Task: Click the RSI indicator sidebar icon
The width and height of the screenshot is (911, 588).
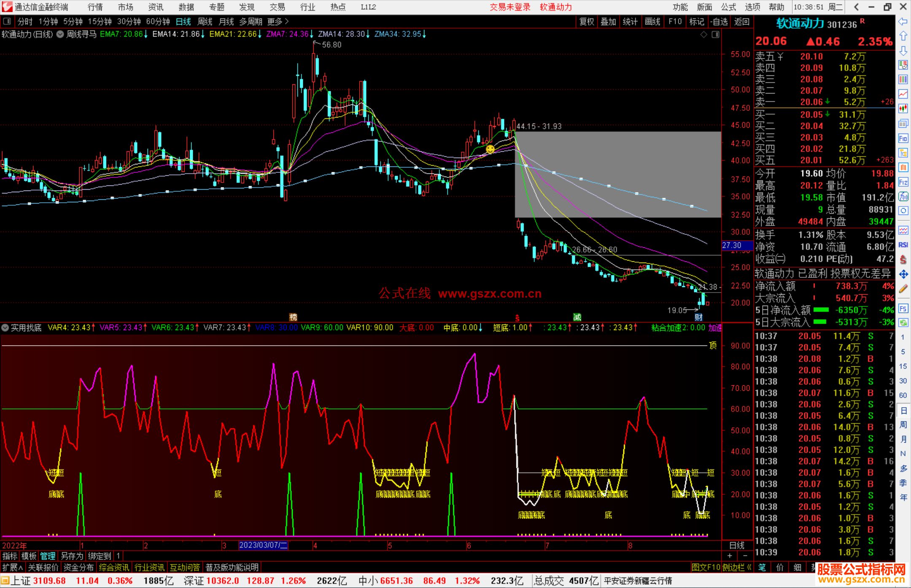Action: [903, 245]
